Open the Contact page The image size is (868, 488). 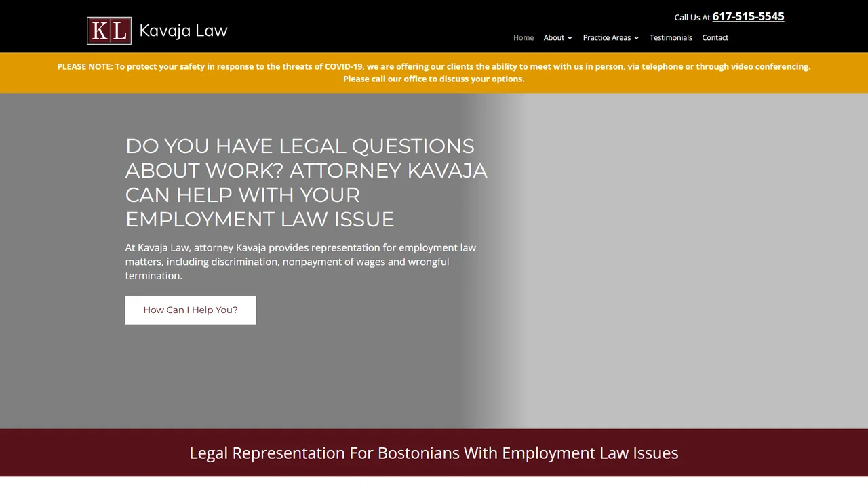point(715,37)
